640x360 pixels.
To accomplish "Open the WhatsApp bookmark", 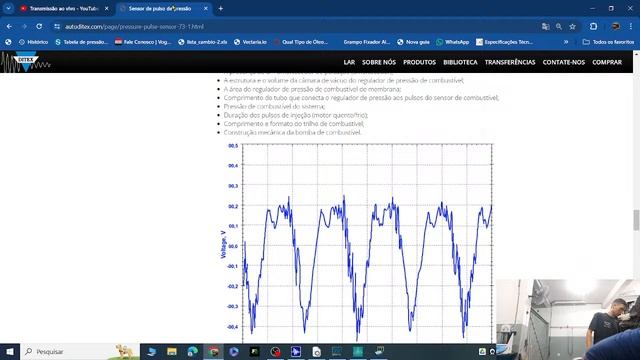I will coord(453,42).
